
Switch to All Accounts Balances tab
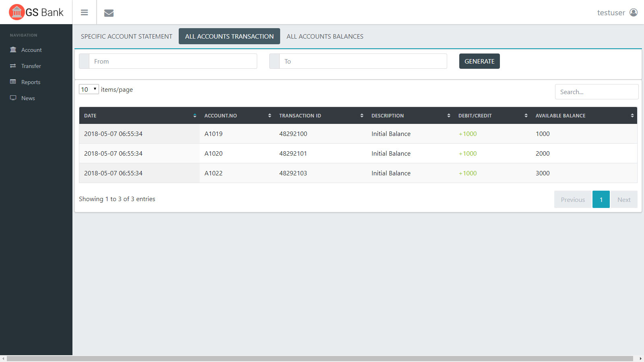point(325,37)
